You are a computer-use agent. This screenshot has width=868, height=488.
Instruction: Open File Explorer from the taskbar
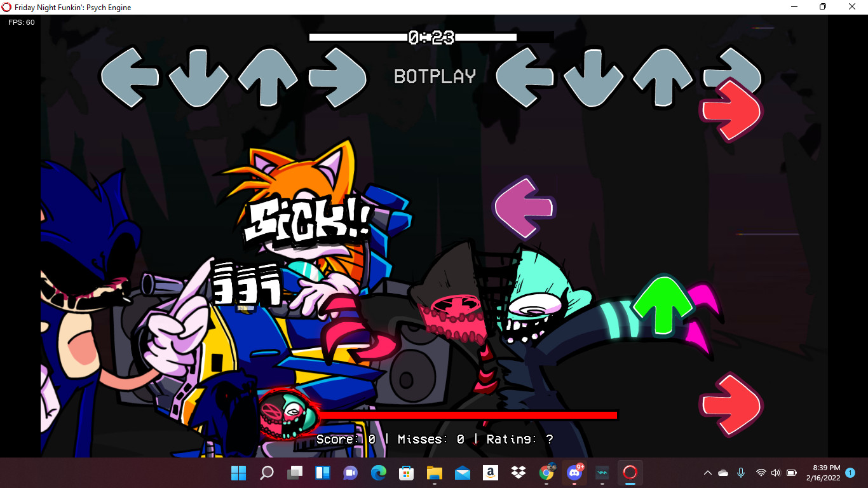pos(434,472)
